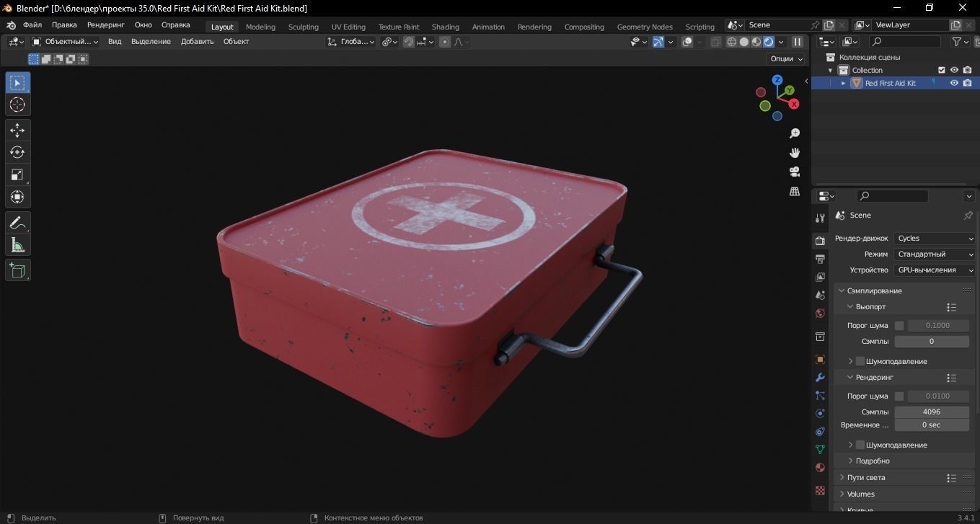Open the Файл menu

[x=32, y=25]
